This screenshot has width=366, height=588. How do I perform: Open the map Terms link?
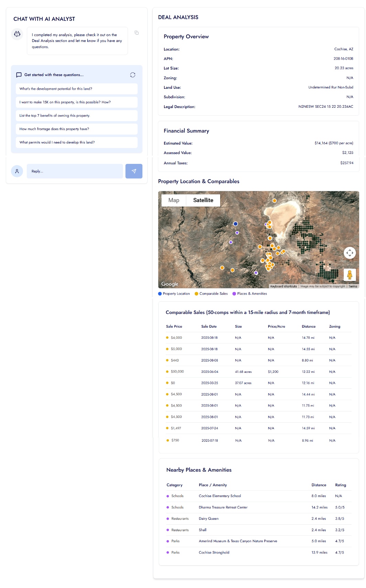353,286
